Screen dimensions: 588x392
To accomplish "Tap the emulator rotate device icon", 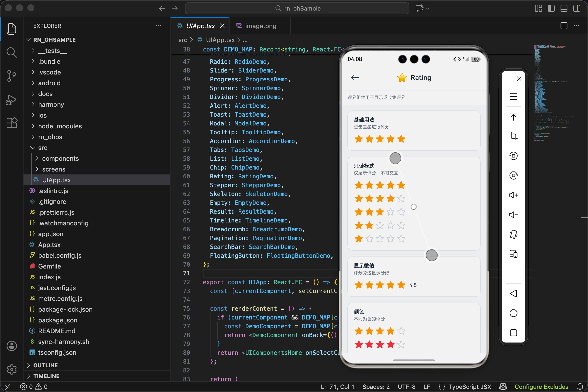I will [513, 234].
